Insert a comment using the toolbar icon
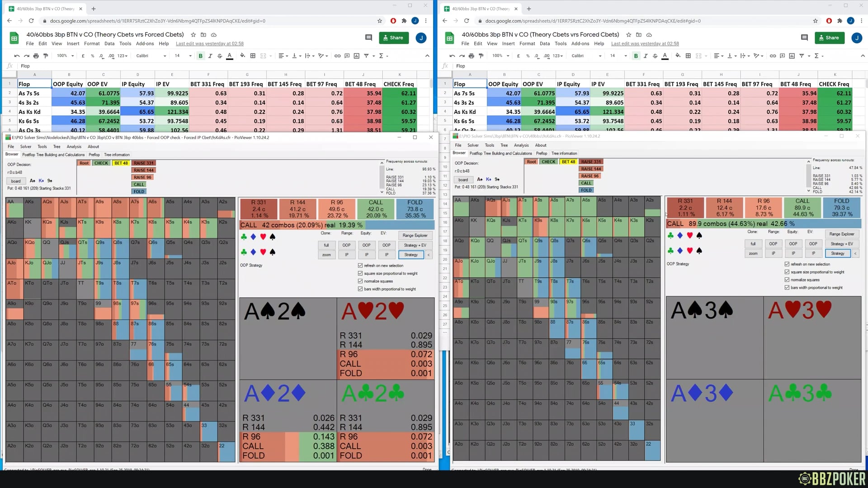This screenshot has width=868, height=488. [x=346, y=56]
